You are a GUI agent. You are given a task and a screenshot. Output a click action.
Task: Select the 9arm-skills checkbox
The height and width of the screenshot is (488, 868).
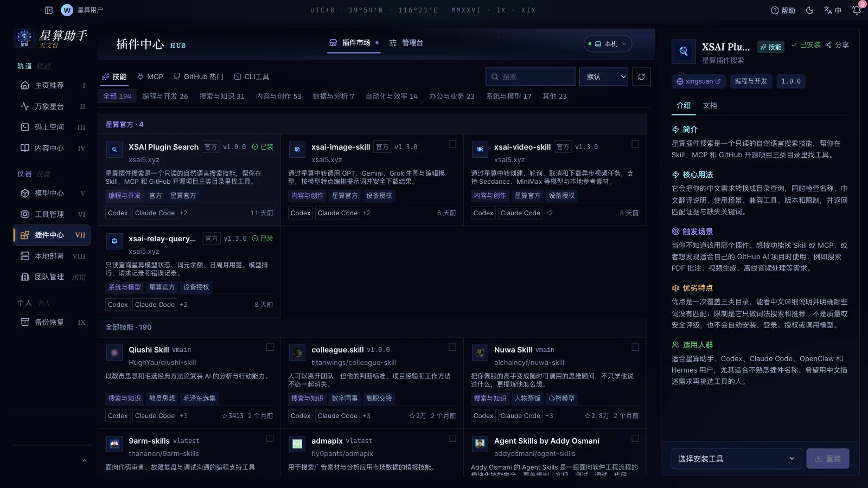coord(270,438)
